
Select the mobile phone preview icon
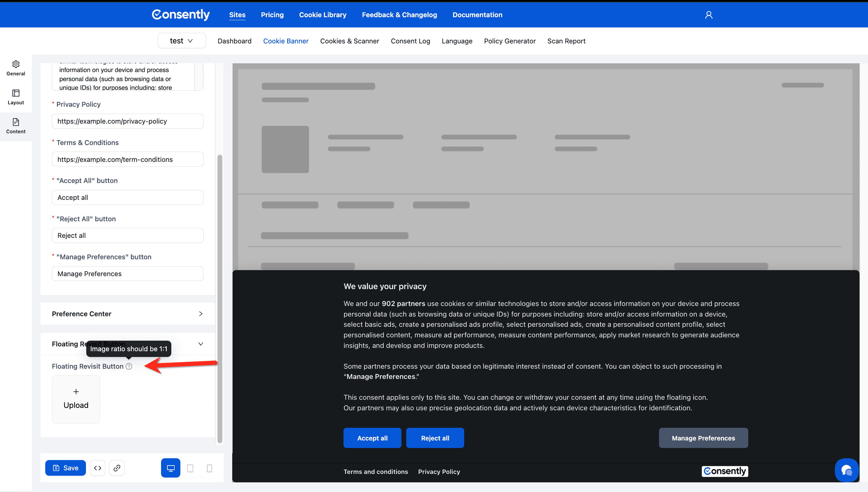tap(210, 468)
